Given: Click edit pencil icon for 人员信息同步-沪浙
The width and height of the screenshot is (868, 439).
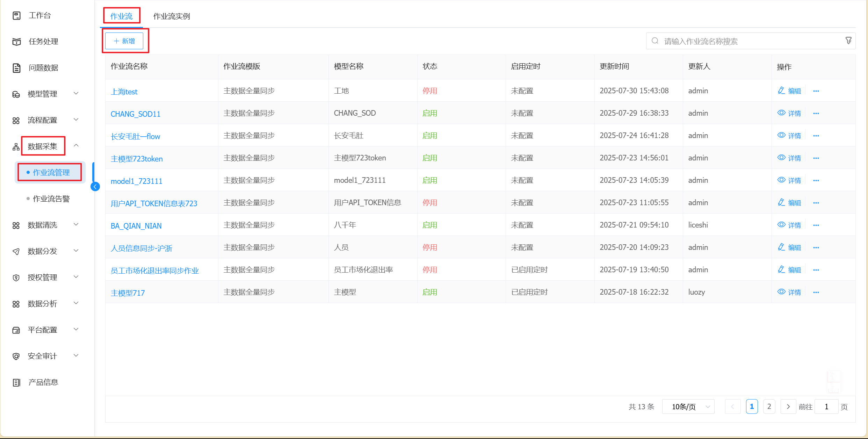Looking at the screenshot, I should (x=781, y=247).
